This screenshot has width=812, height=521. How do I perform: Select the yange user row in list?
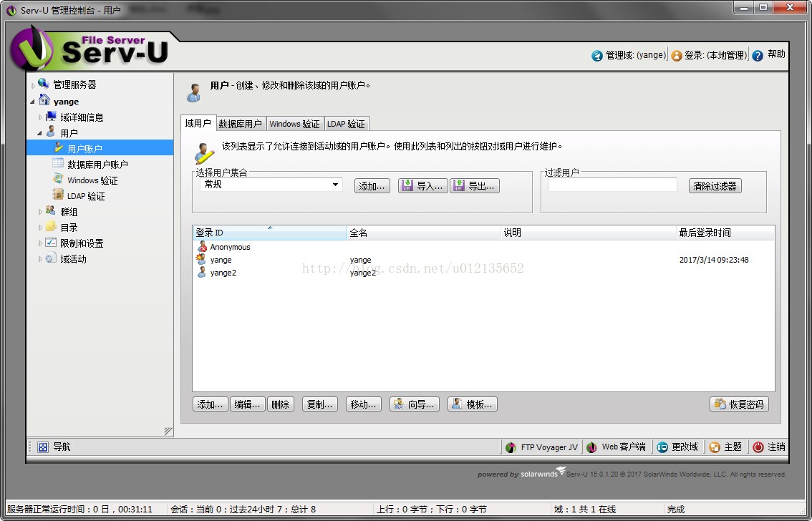(x=483, y=260)
